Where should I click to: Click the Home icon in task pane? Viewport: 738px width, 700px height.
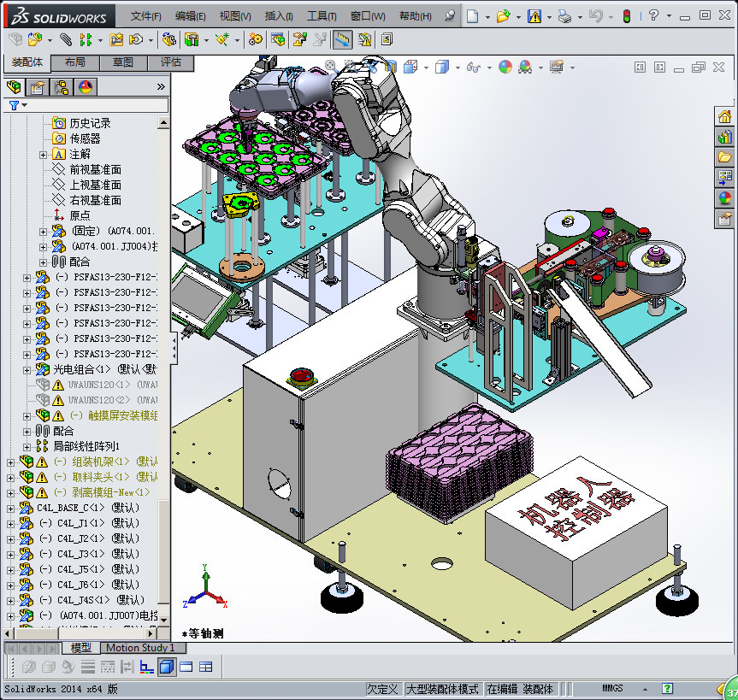724,115
